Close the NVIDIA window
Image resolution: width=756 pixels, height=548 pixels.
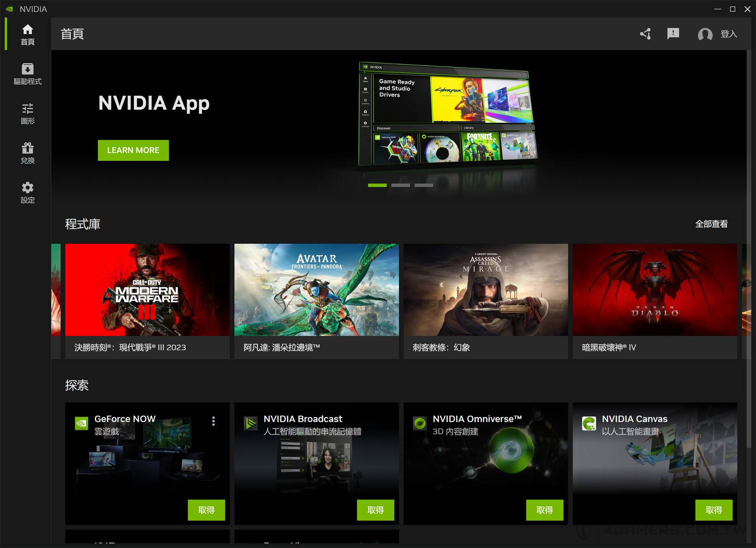click(747, 9)
